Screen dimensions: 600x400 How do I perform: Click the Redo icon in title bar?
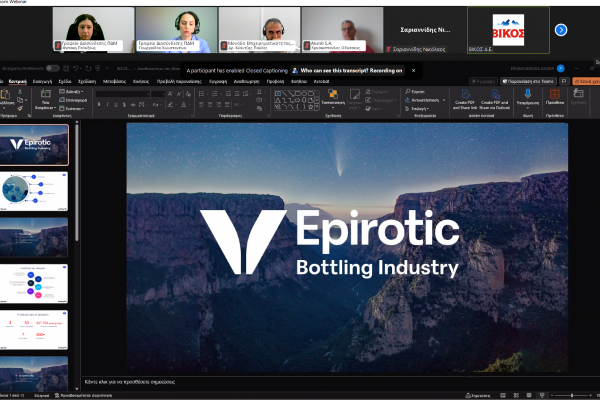tap(88, 69)
